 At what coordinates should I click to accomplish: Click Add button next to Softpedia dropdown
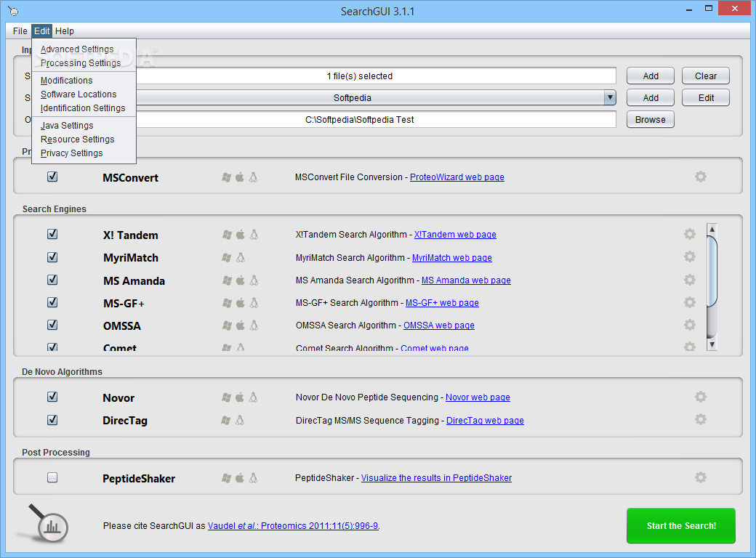(651, 98)
